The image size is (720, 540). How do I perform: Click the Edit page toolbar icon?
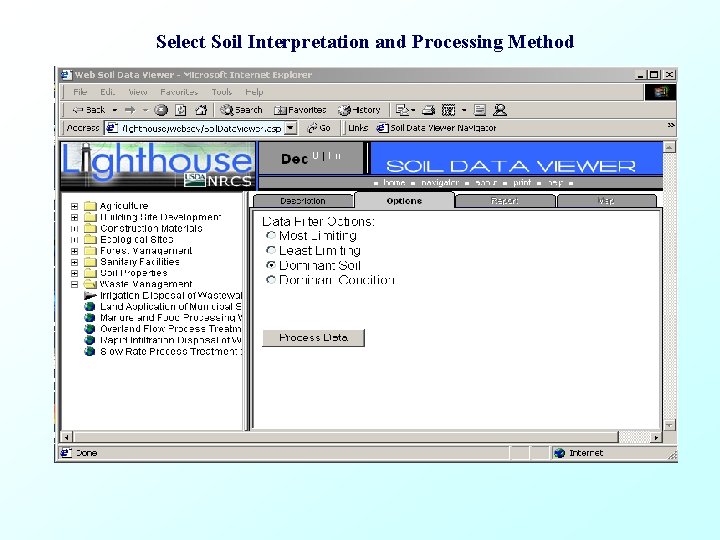(x=448, y=110)
